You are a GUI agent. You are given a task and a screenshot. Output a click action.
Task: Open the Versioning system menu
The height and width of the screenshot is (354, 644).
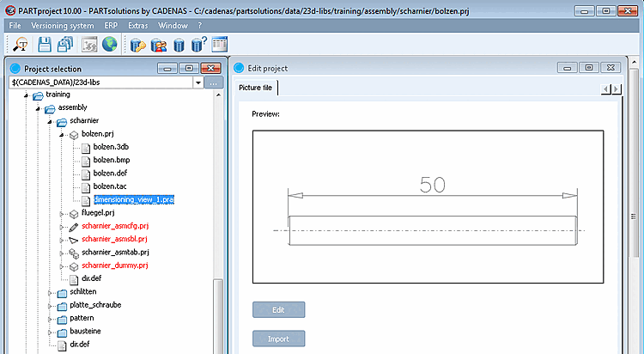[x=63, y=26]
